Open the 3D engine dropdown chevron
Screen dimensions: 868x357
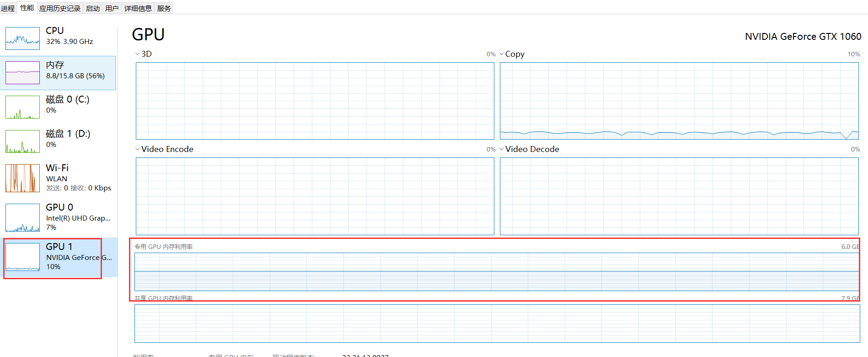(137, 54)
